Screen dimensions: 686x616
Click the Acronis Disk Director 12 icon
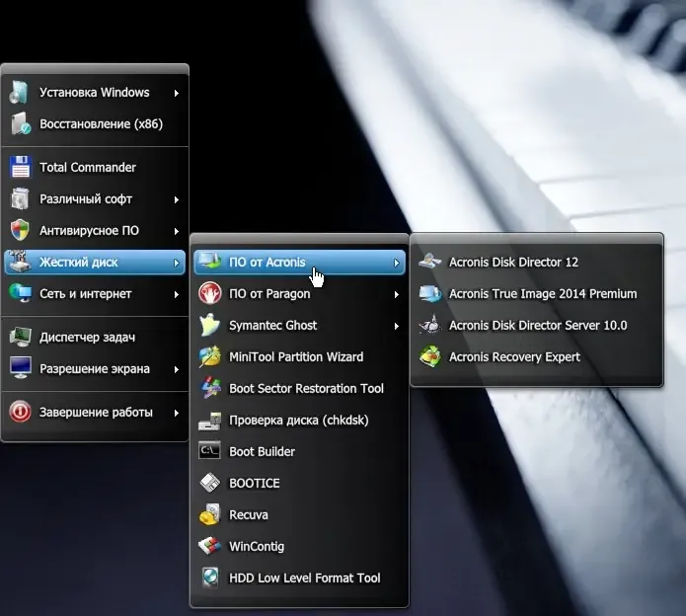coord(429,262)
